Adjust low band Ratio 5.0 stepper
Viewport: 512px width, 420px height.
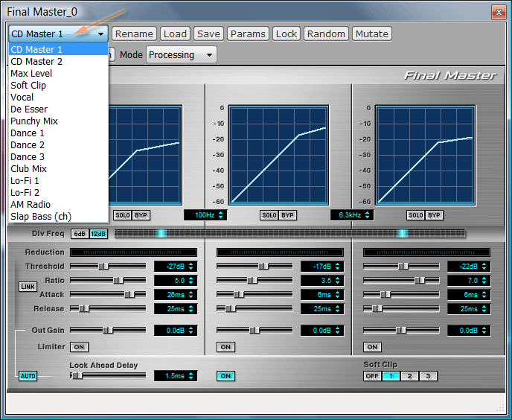tap(191, 281)
